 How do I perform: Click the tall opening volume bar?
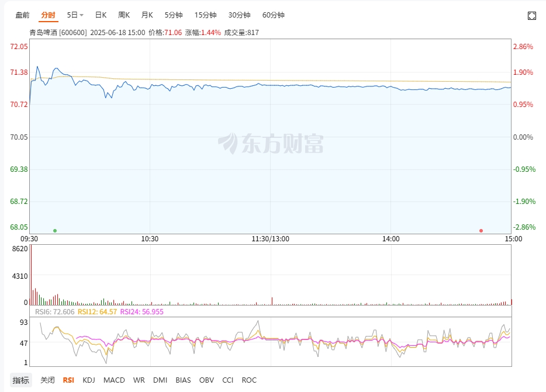[x=30, y=275]
